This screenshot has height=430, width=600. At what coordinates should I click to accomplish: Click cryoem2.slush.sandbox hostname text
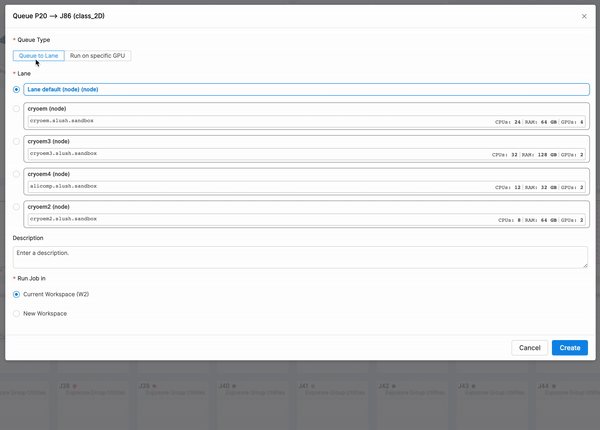[64, 219]
